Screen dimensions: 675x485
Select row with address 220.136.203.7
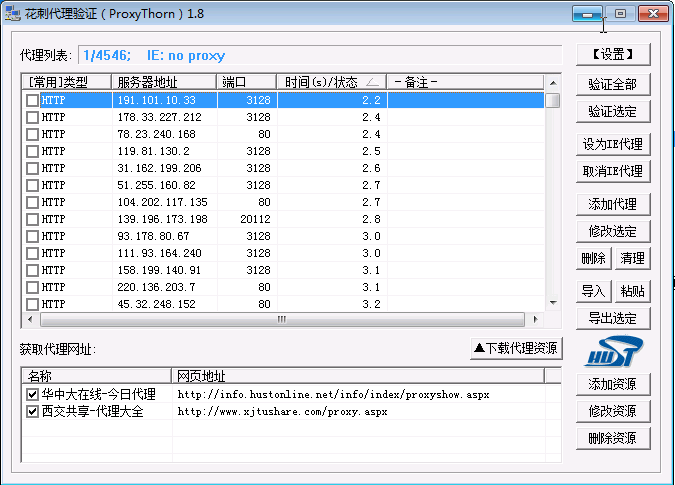coord(283,287)
